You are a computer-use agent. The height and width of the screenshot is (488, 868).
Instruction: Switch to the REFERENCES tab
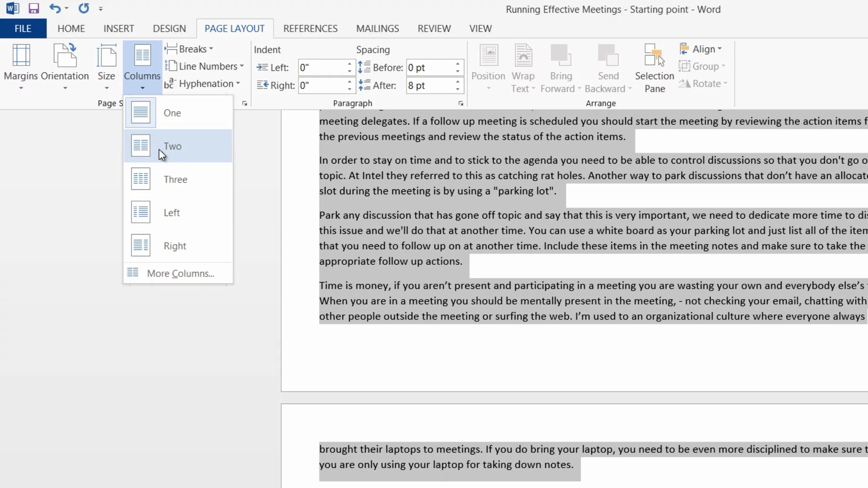(310, 28)
